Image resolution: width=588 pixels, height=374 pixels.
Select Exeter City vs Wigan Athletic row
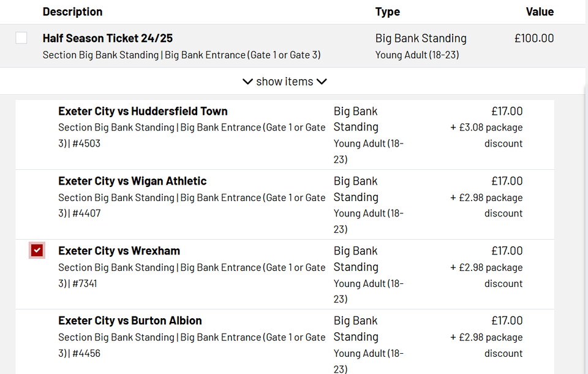point(132,181)
